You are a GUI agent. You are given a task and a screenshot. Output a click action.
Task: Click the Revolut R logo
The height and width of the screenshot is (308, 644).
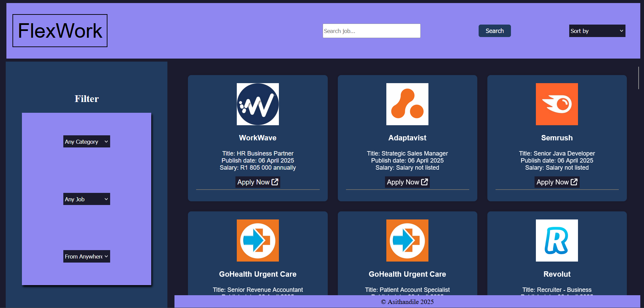[557, 240]
